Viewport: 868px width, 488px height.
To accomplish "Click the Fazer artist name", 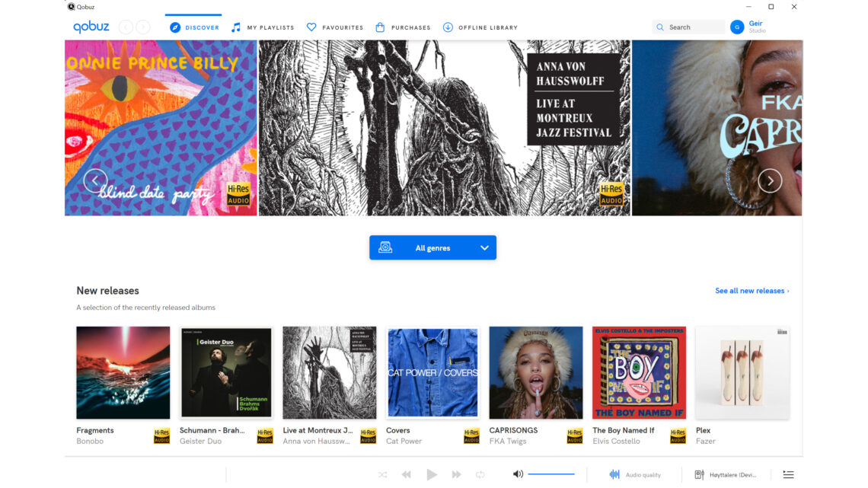I will click(x=706, y=442).
